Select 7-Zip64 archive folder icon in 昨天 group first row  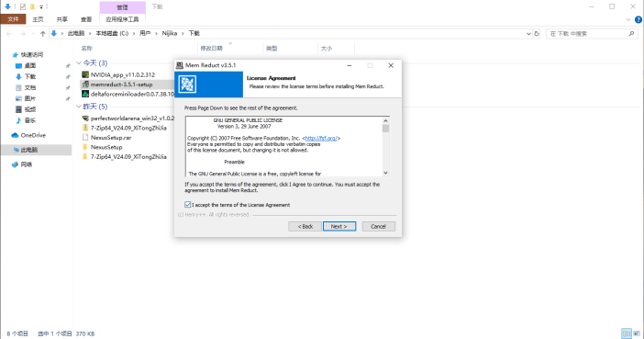85,128
